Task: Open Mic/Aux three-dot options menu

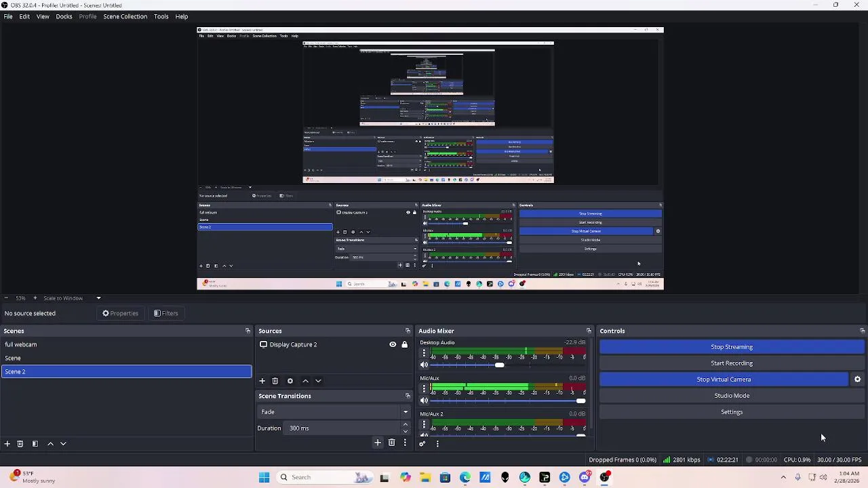Action: click(425, 388)
